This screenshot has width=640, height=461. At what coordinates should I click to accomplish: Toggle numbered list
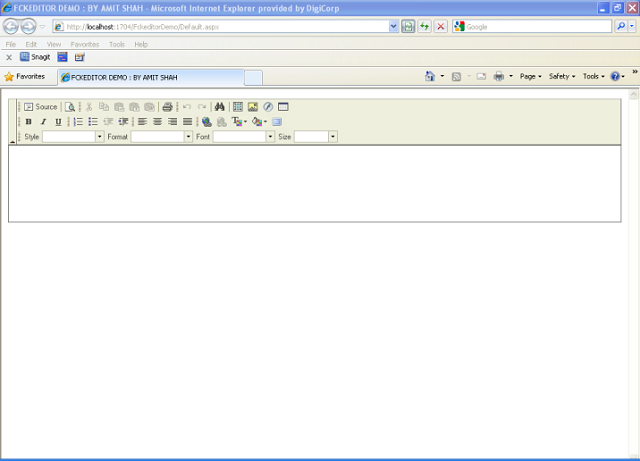point(78,122)
